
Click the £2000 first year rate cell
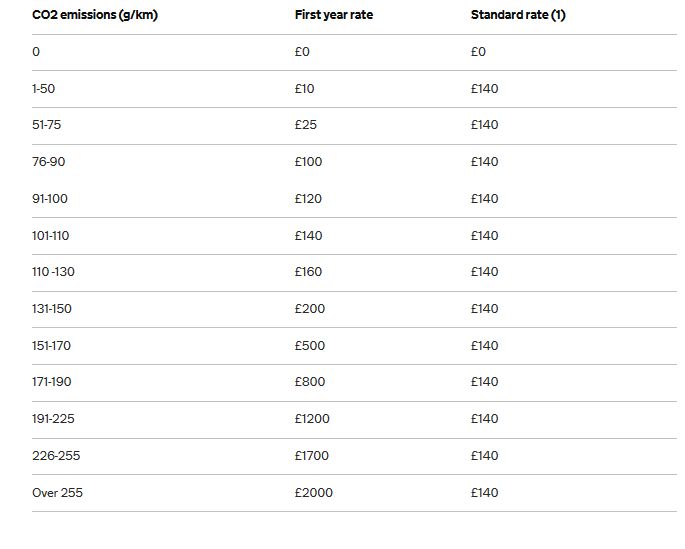(x=314, y=493)
